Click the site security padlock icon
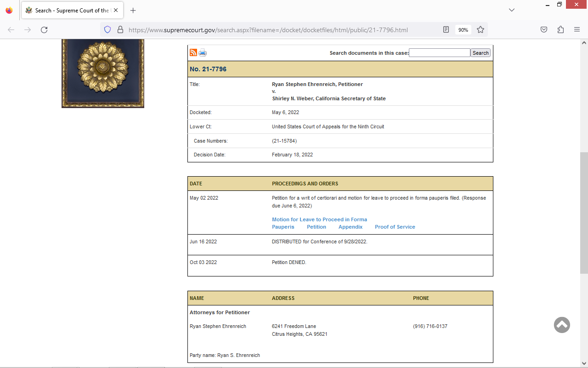Viewport: 588px width, 368px height. [x=120, y=30]
